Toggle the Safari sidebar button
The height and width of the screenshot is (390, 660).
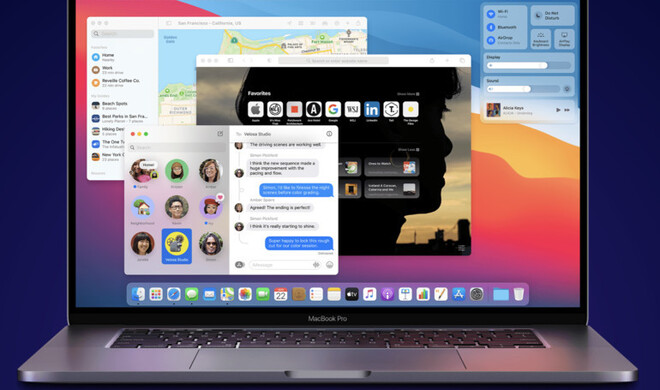click(x=230, y=61)
